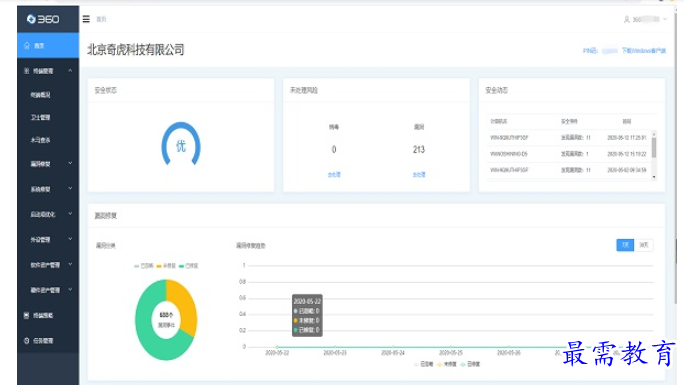The width and height of the screenshot is (684, 385).
Task: Click the download Windows client link
Action: tap(643, 51)
